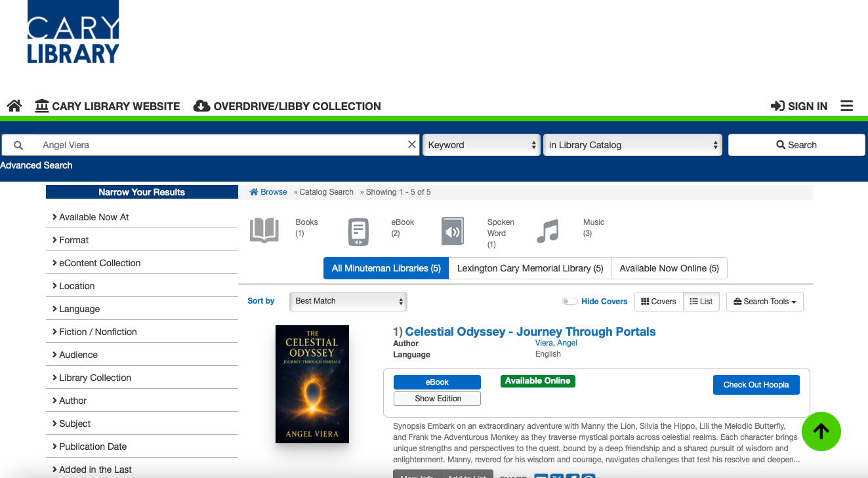
Task: Switch to List view
Action: 701,302
